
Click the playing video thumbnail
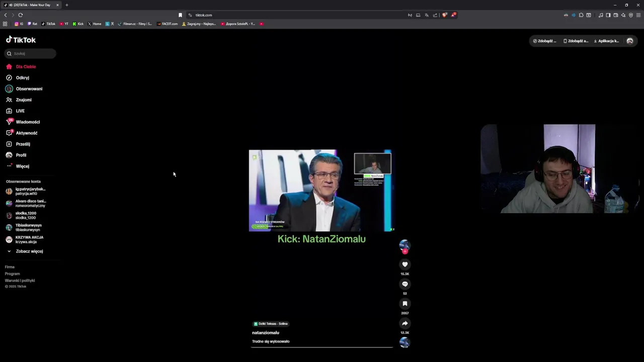(x=320, y=191)
